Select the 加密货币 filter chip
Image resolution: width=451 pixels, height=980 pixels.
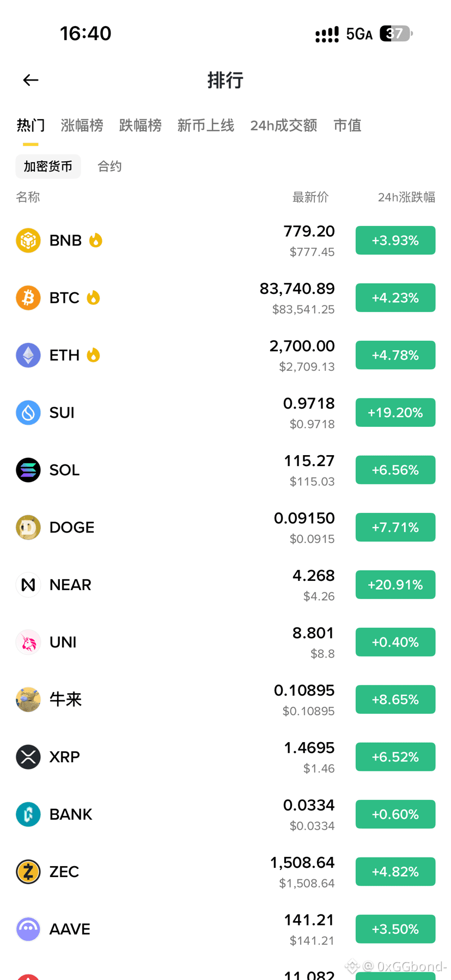48,167
